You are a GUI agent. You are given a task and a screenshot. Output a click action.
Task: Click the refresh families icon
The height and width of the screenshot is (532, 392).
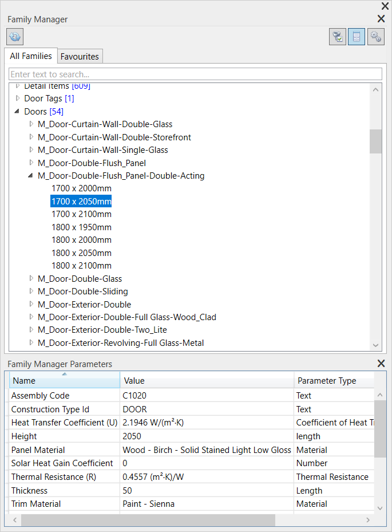[15, 37]
